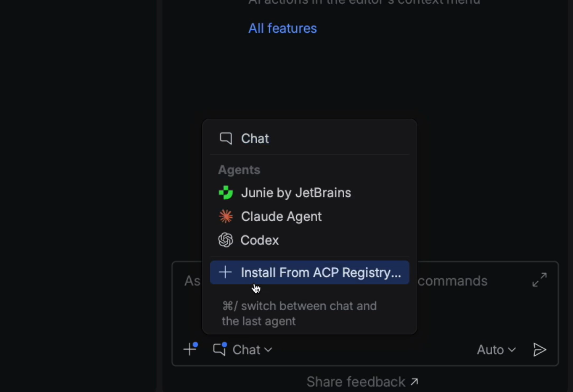Click the Codex OpenAI logo icon
Image resolution: width=573 pixels, height=392 pixels.
226,240
